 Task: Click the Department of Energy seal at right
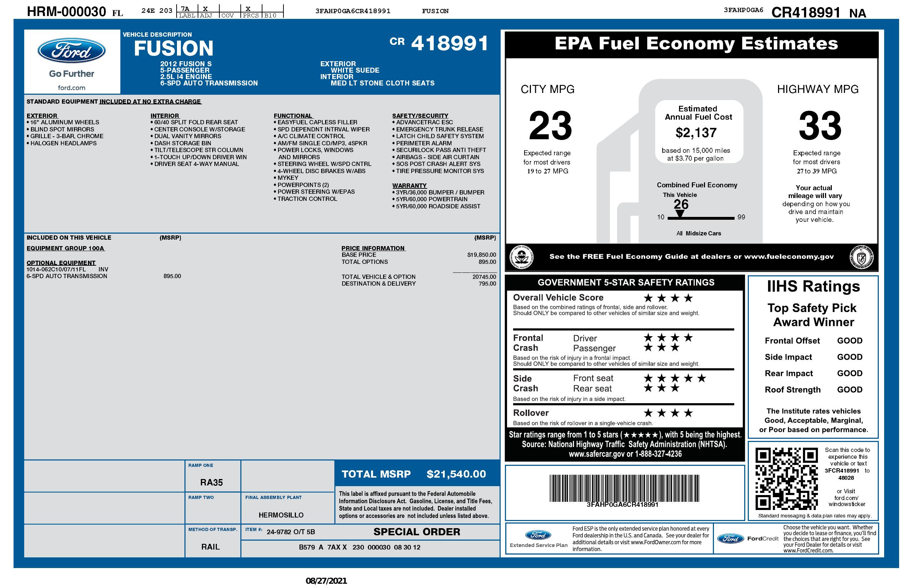(861, 257)
